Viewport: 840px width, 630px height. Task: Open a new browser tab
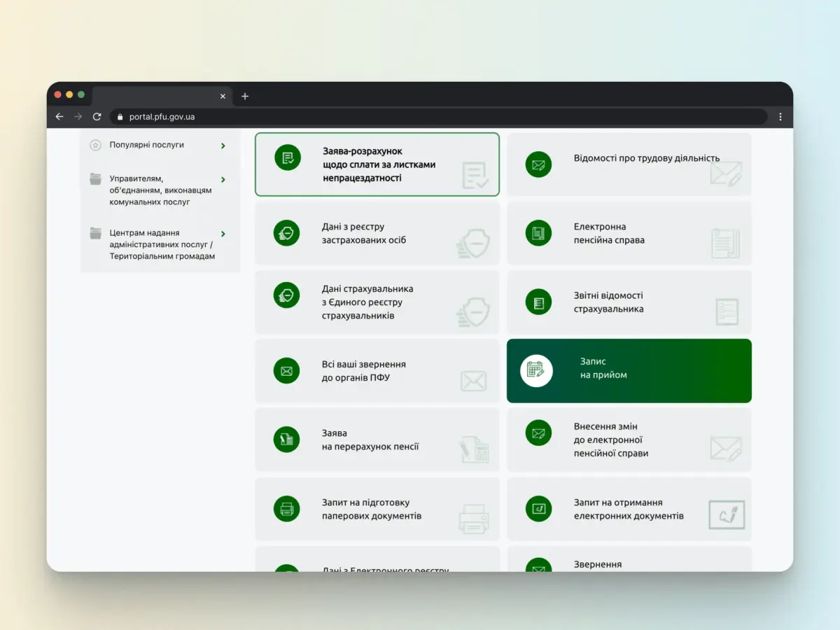245,97
